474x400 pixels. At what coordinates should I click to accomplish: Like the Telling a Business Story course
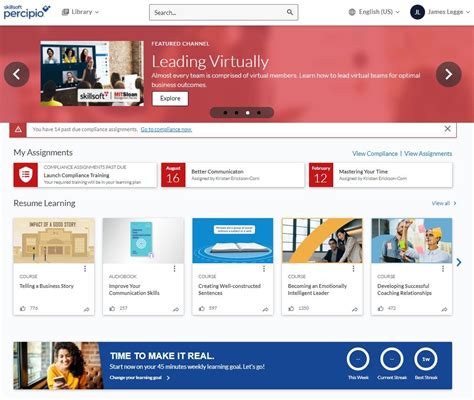pos(23,308)
